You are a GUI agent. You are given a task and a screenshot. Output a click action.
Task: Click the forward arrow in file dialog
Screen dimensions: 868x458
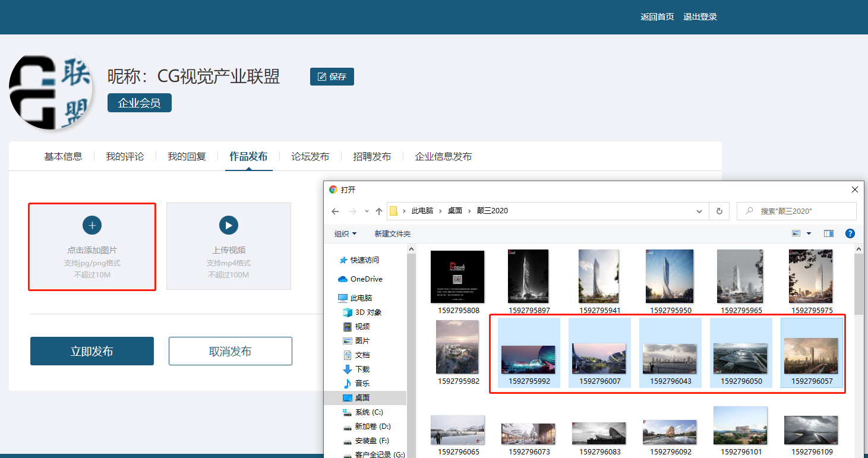click(352, 211)
